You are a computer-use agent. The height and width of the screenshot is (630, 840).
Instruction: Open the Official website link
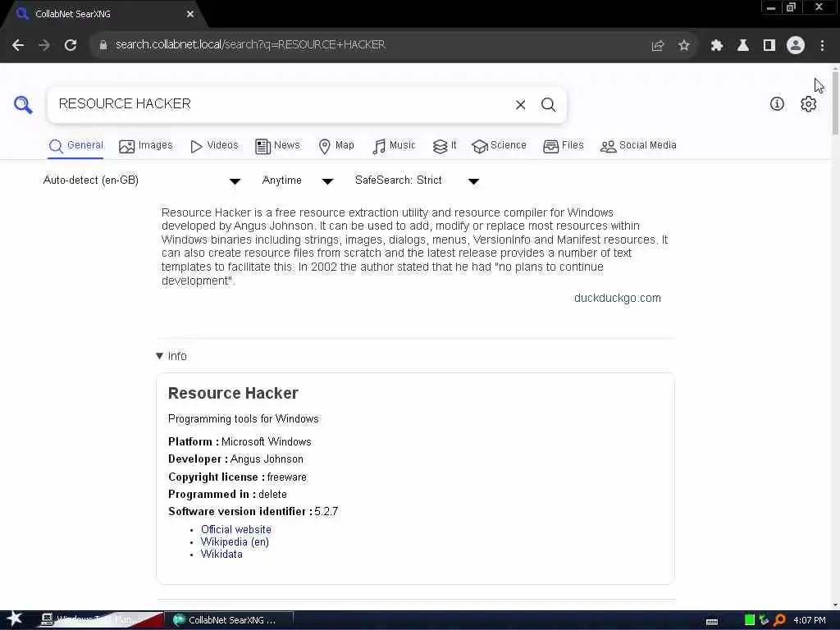coord(235,529)
